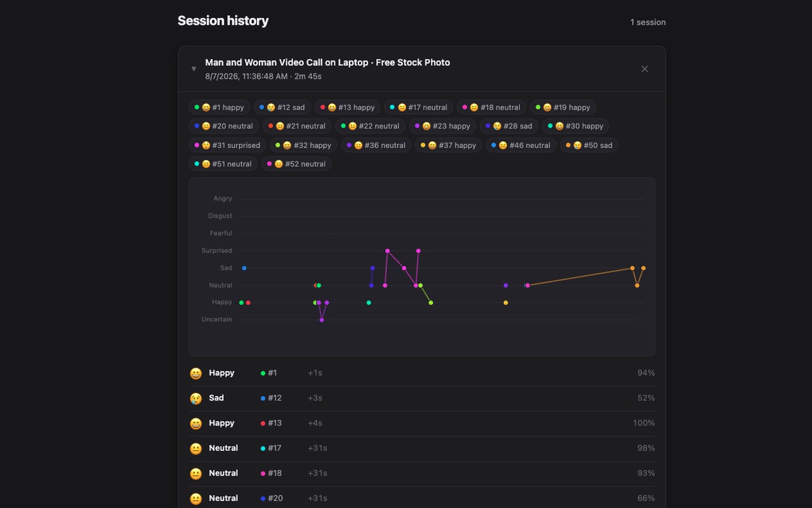Click the #36 neutral chip
812x508 pixels.
coord(376,145)
